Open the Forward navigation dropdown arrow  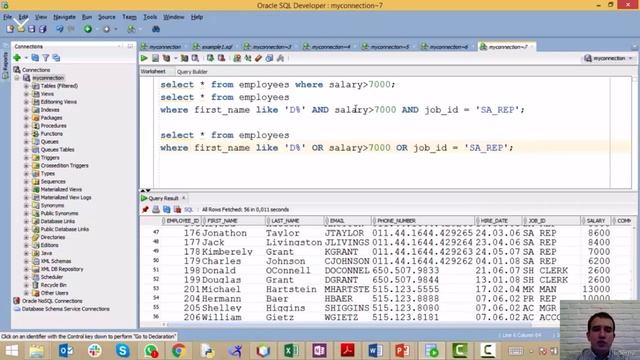[116, 29]
